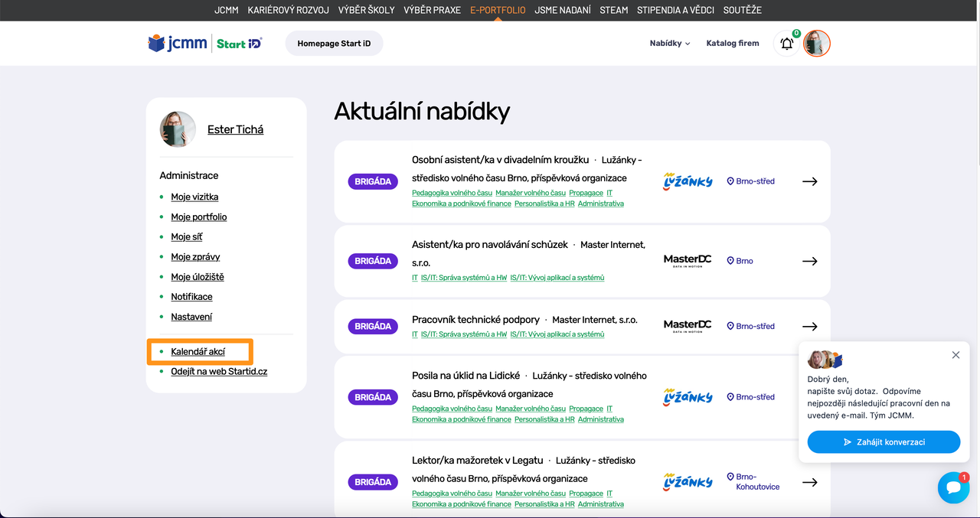980x518 pixels.
Task: Open STIPENDIA A VĚDCI navigation item
Action: 676,10
